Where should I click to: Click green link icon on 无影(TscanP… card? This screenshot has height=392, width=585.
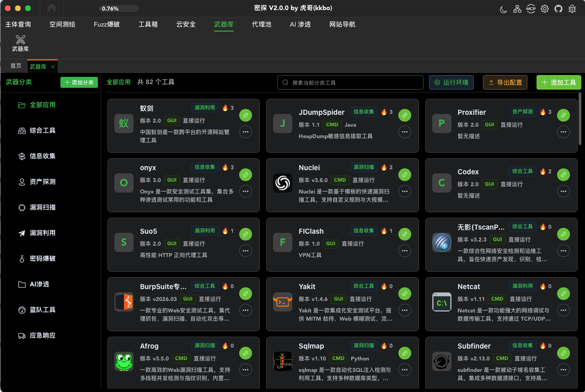tap(564, 234)
